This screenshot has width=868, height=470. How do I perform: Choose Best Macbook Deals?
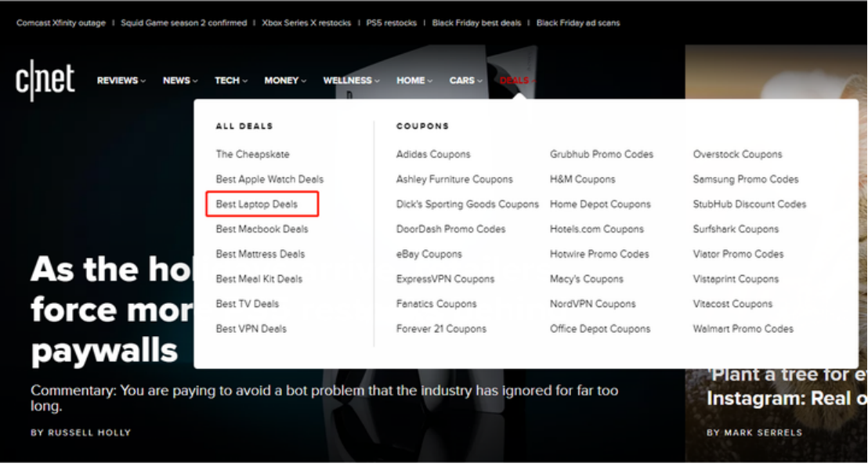[262, 230]
